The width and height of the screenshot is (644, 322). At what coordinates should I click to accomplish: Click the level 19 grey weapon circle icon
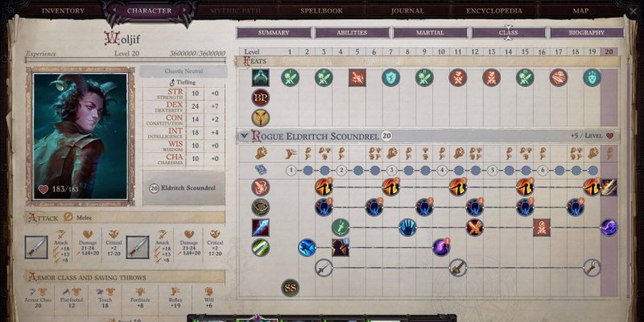(592, 267)
